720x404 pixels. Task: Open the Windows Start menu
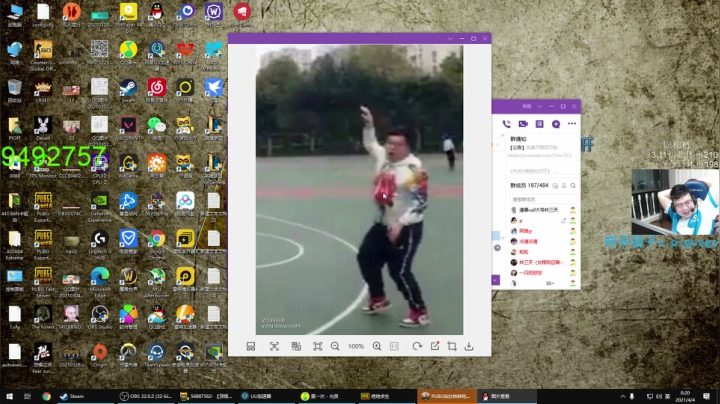click(9, 396)
